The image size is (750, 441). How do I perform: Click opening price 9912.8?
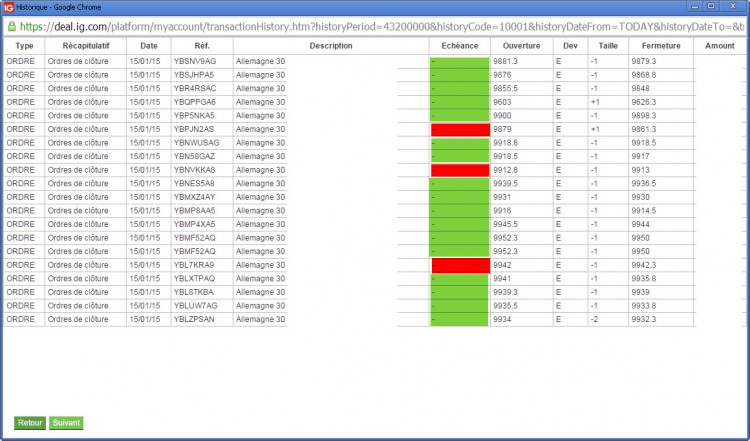(505, 170)
